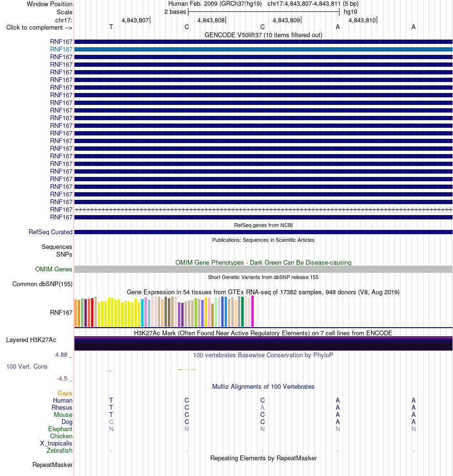Click the gray OMIM Genes bar

263,269
